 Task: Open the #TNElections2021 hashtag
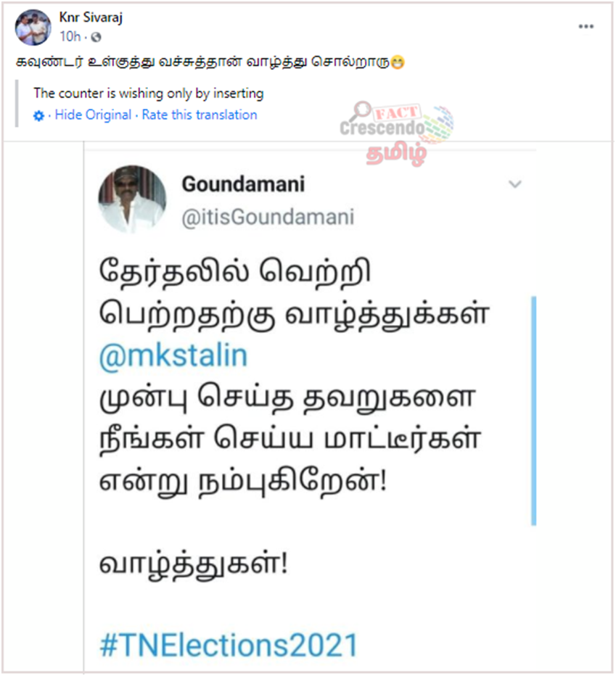point(229,646)
